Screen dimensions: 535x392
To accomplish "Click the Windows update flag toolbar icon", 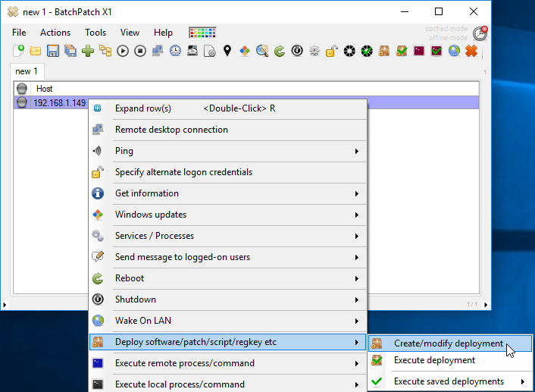I will pos(245,51).
